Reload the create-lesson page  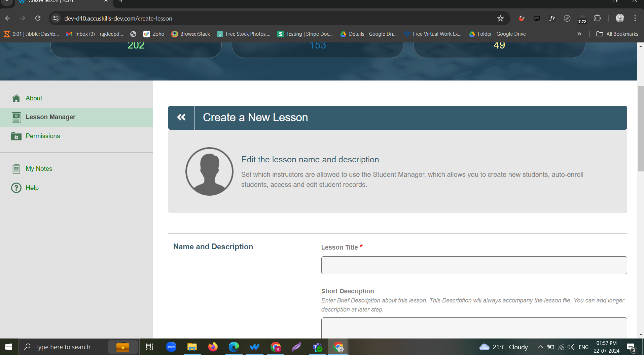click(38, 19)
